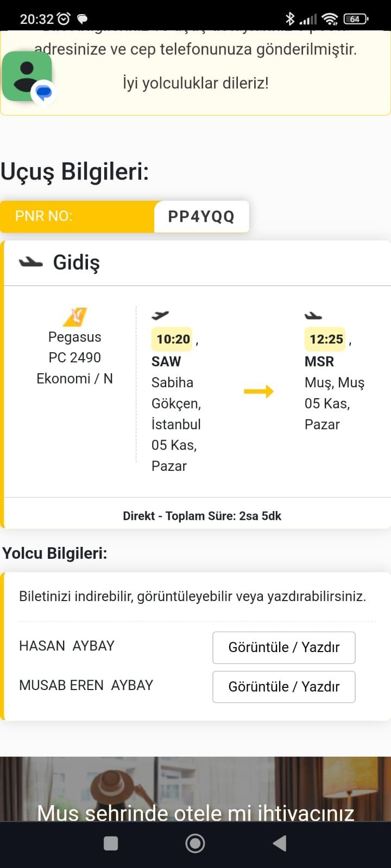Image resolution: width=391 pixels, height=868 pixels.
Task: Tap the takeoff airplane icon above 10:20
Action: [161, 316]
